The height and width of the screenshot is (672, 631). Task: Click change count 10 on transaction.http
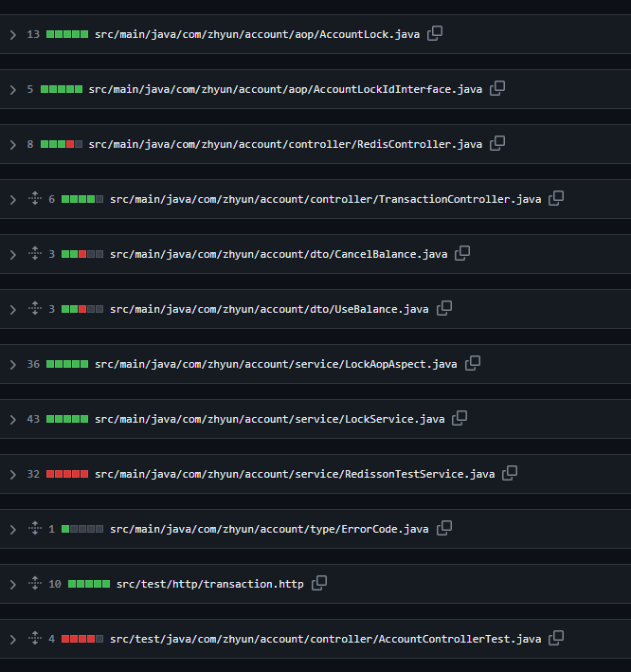[55, 584]
